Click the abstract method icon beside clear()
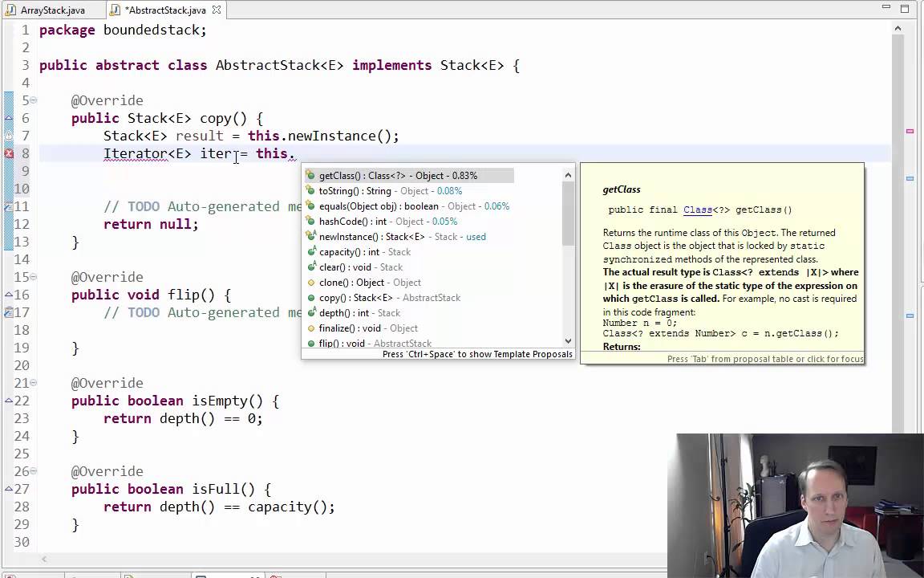 click(x=310, y=267)
